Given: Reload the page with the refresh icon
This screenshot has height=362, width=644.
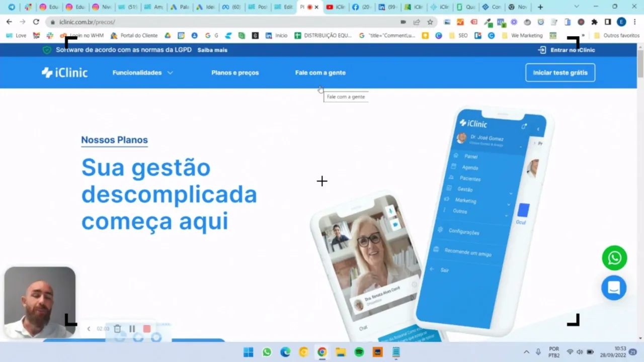Looking at the screenshot, I should [36, 22].
